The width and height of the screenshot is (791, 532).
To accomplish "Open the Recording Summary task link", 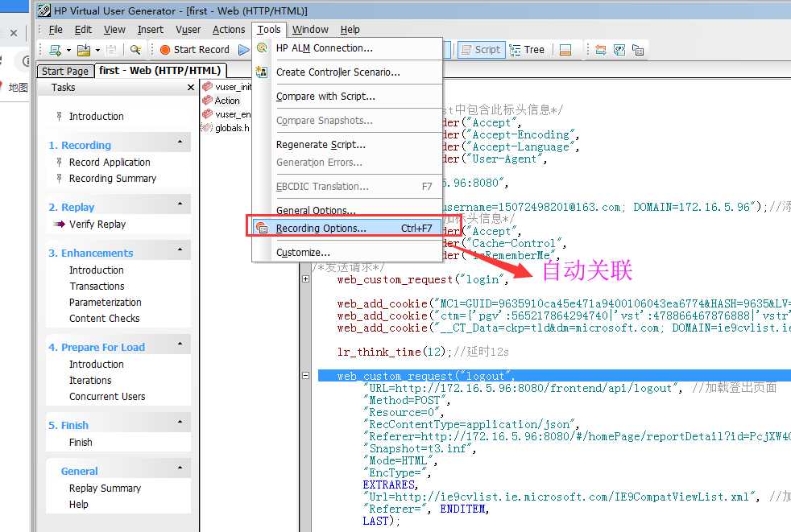I will [113, 178].
